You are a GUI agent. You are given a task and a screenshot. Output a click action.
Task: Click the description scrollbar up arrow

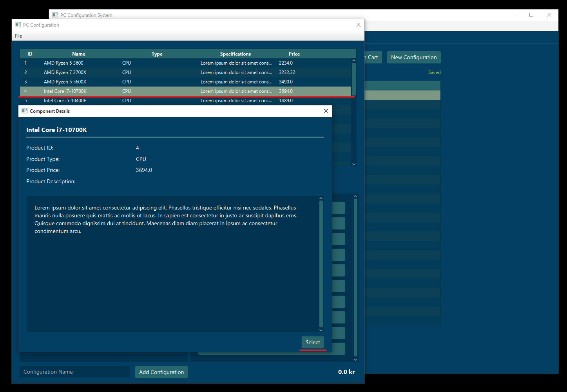[x=321, y=198]
